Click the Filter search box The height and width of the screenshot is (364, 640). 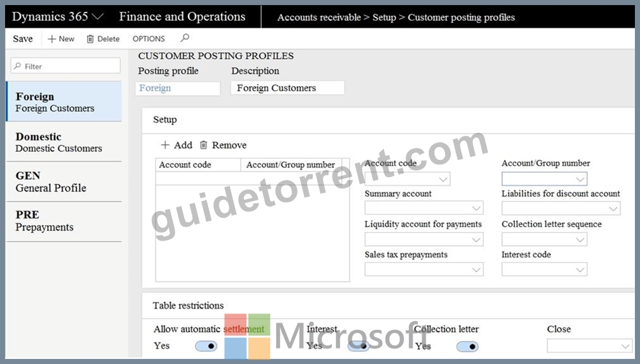tap(66, 66)
